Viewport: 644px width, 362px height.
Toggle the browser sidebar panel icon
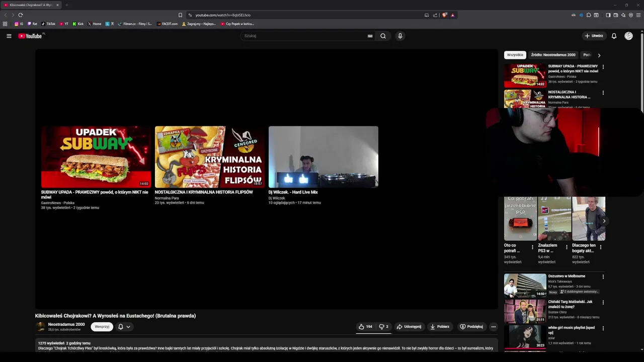point(608,15)
